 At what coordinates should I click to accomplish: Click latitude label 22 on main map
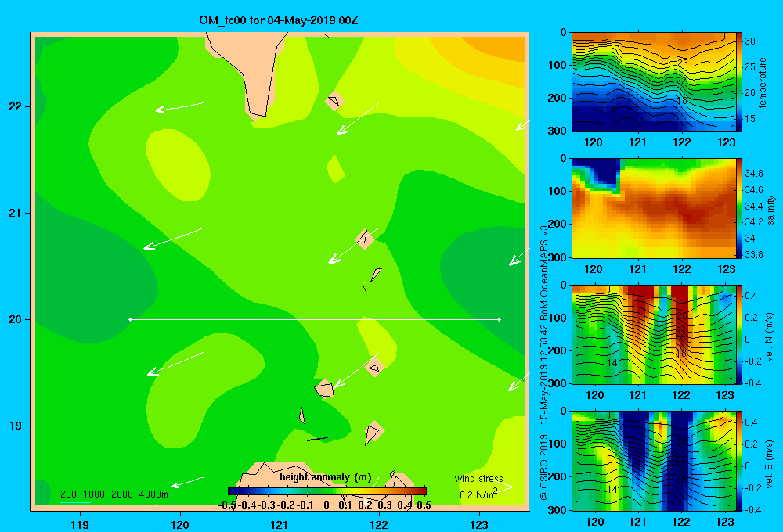tap(15, 107)
